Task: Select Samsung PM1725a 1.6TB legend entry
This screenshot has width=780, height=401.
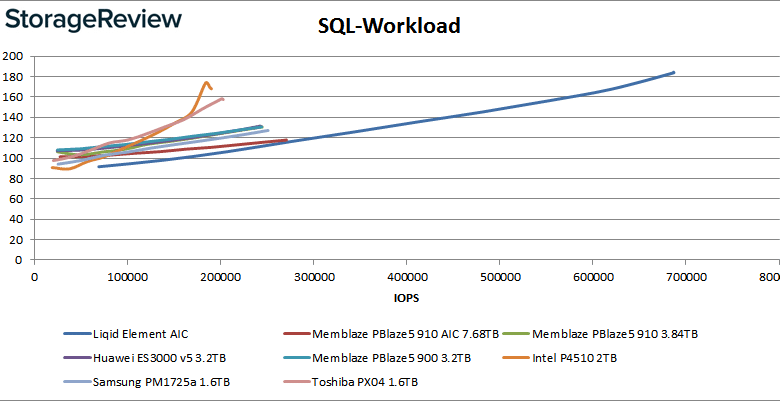Action: point(147,382)
